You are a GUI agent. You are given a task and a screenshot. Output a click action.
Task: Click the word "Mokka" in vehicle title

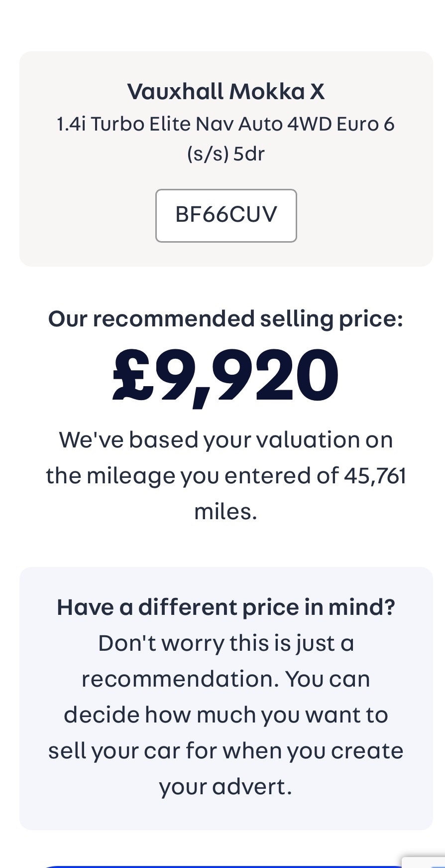coord(267,92)
